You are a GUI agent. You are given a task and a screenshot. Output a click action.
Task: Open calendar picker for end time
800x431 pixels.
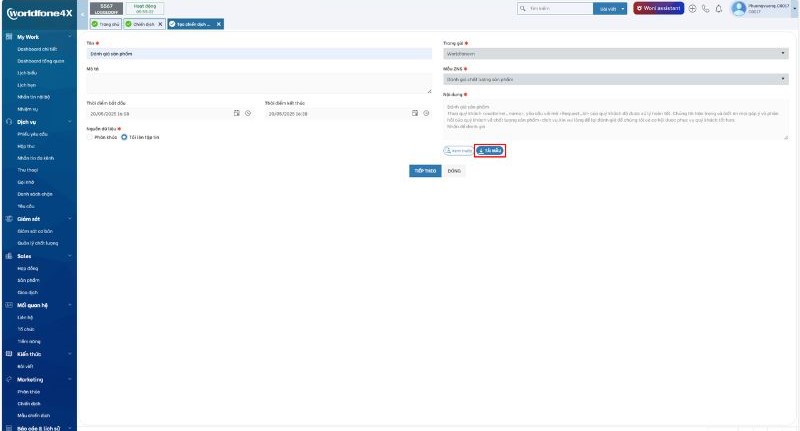point(415,113)
